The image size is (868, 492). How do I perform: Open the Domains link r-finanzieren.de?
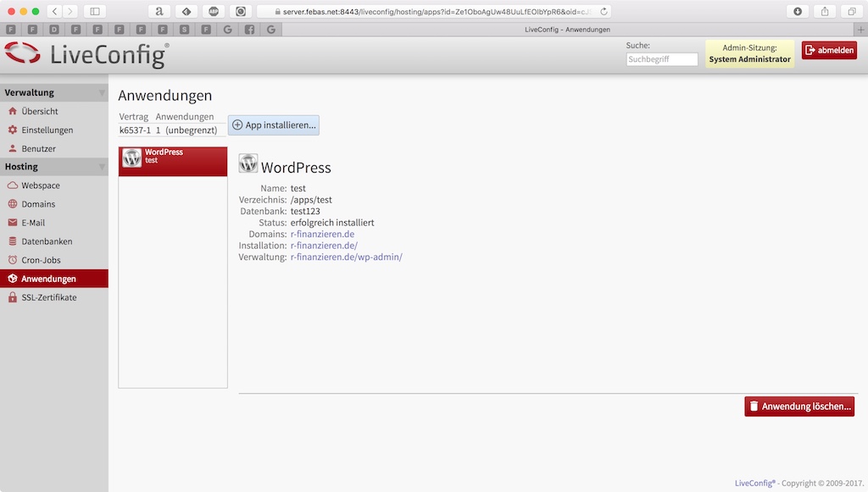[x=322, y=234]
